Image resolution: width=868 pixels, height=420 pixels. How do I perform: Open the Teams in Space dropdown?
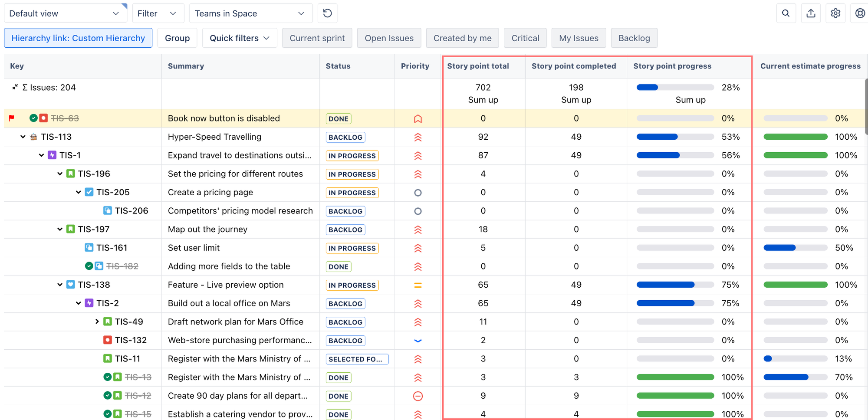(x=251, y=13)
